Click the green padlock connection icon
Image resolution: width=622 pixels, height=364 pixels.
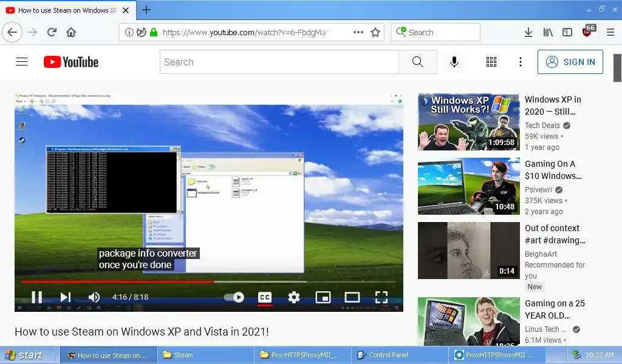pos(154,33)
